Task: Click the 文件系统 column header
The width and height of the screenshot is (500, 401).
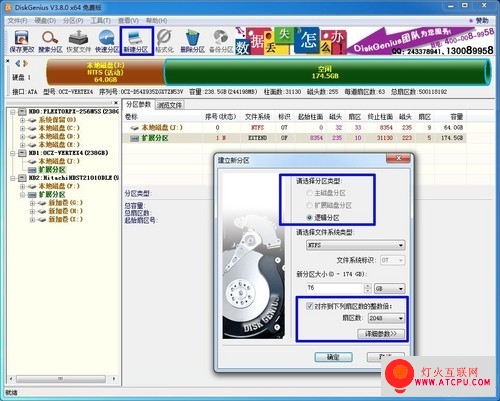Action: [x=257, y=117]
